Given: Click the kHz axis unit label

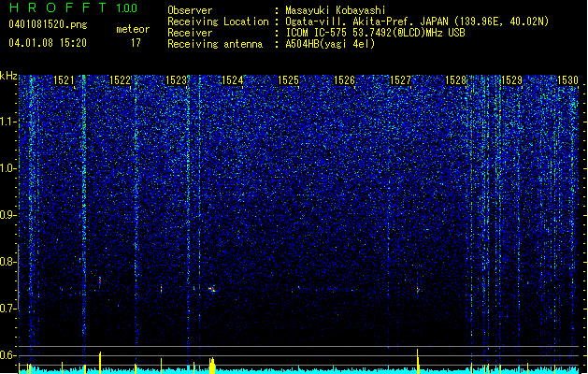Looking at the screenshot, I should tap(8, 76).
